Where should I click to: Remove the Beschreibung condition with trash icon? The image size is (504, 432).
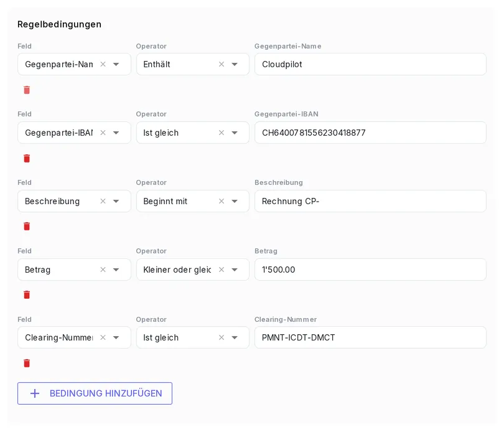[x=27, y=227]
